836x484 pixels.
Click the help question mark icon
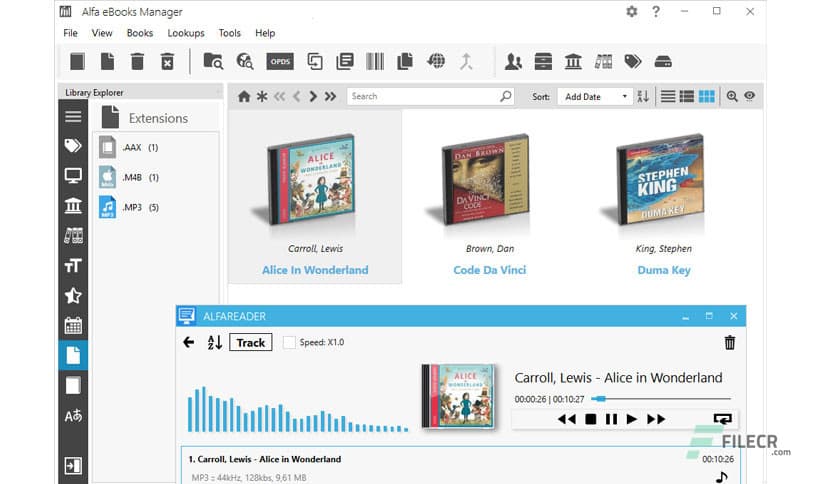pyautogui.click(x=656, y=11)
